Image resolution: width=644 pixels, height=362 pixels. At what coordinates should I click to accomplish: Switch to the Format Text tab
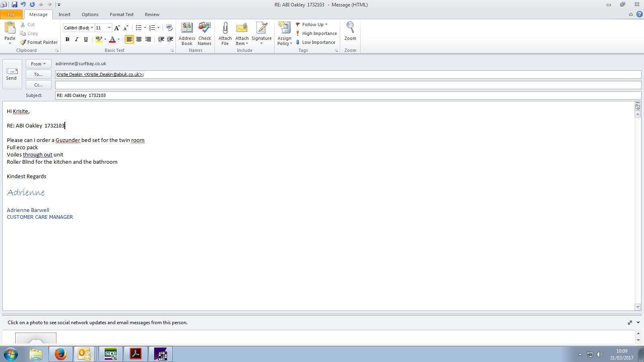pos(122,14)
